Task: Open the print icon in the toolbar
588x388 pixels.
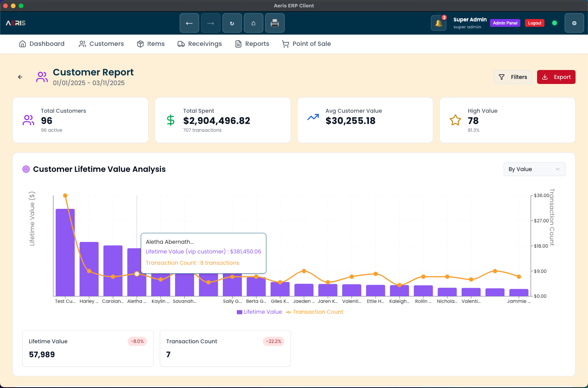Action: coord(275,23)
